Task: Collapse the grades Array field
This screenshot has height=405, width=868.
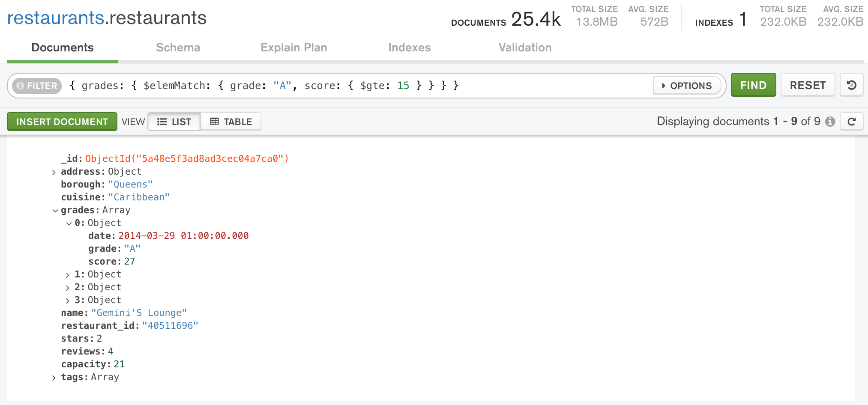Action: (55, 211)
